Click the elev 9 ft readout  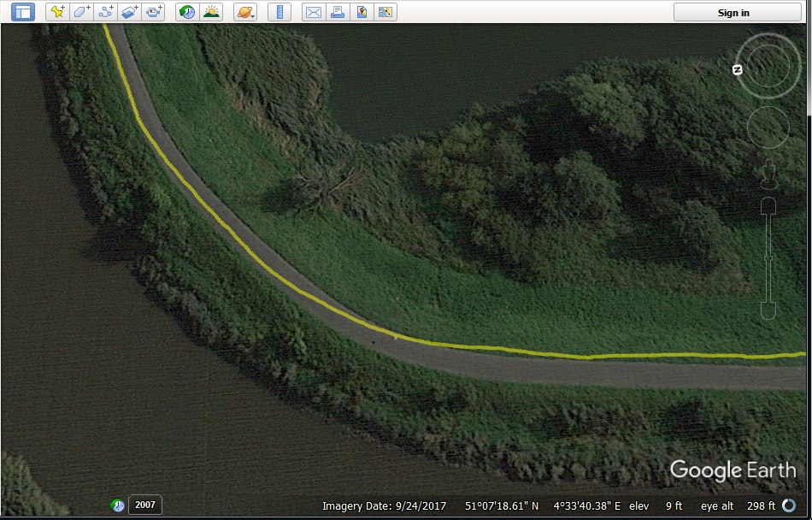[656, 506]
